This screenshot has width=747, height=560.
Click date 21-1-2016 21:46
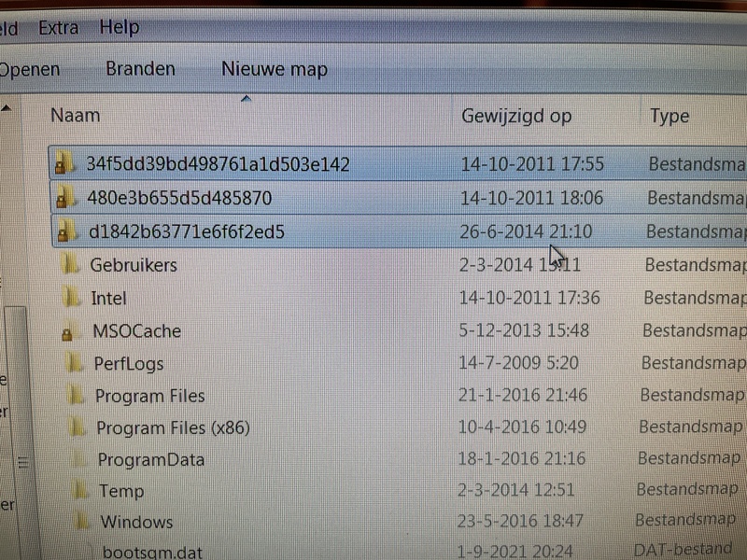point(523,395)
